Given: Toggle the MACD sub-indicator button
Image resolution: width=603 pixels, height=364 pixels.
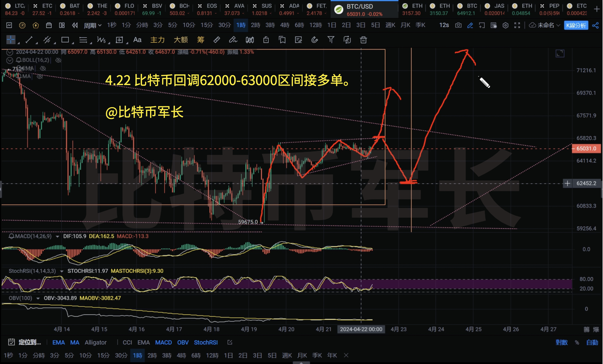Looking at the screenshot, I should [x=164, y=342].
